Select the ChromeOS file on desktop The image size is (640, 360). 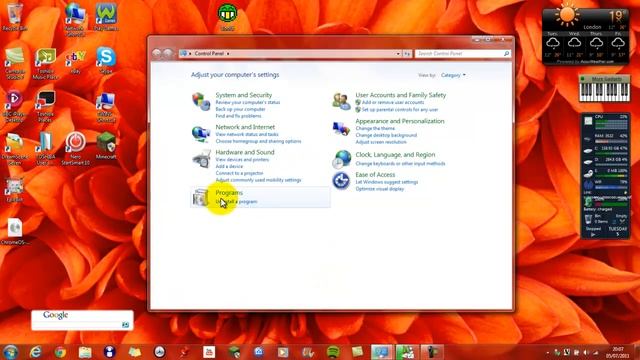tap(15, 231)
